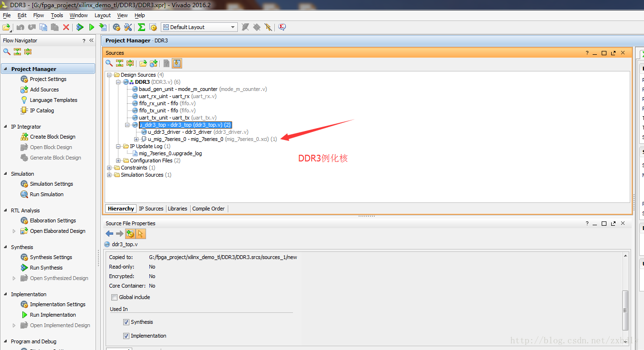
Task: Switch to the Libraries tab
Action: (x=177, y=209)
